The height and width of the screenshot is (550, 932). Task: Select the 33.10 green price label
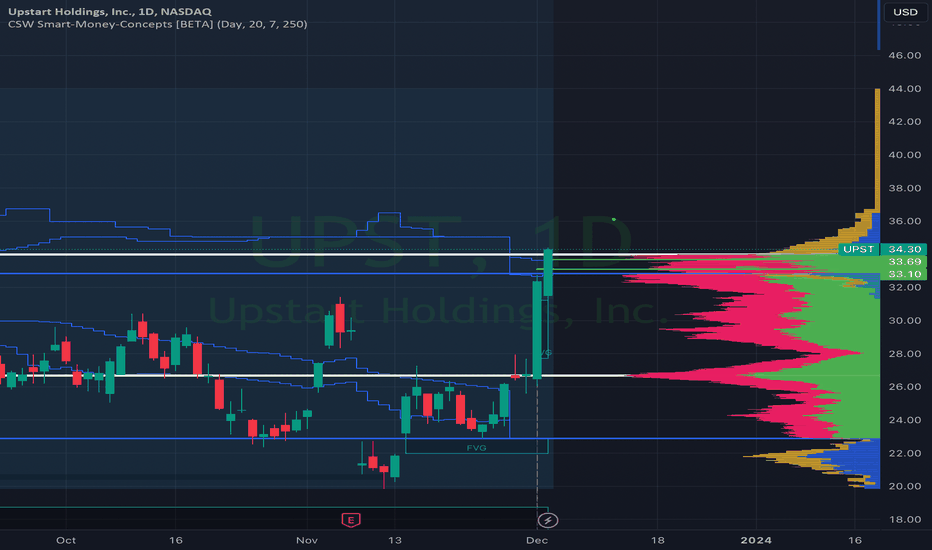(x=904, y=274)
